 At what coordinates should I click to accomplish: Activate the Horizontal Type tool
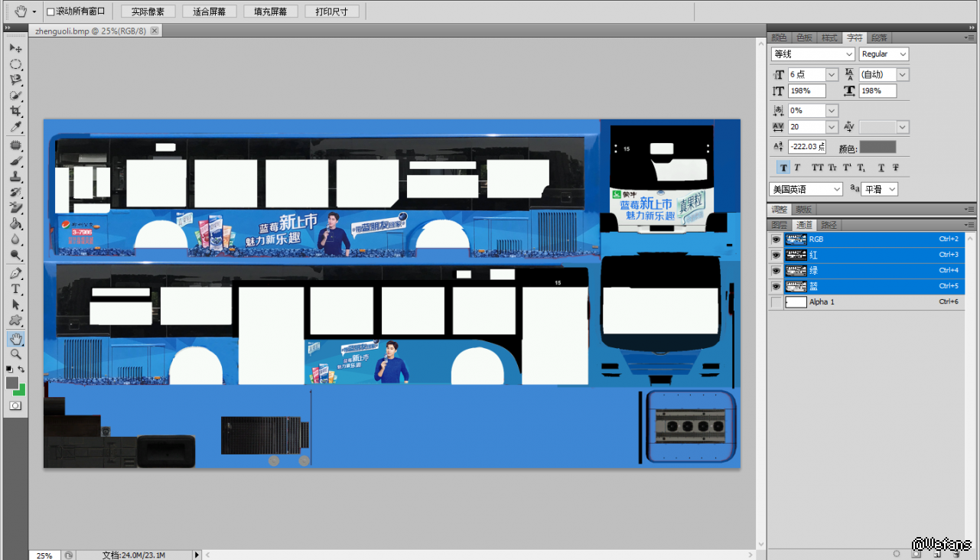tap(15, 289)
